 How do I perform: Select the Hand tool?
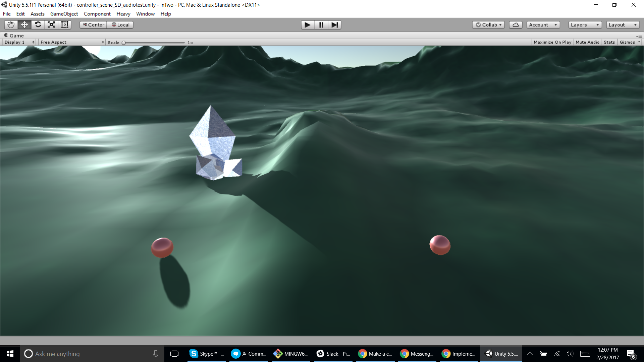click(11, 25)
